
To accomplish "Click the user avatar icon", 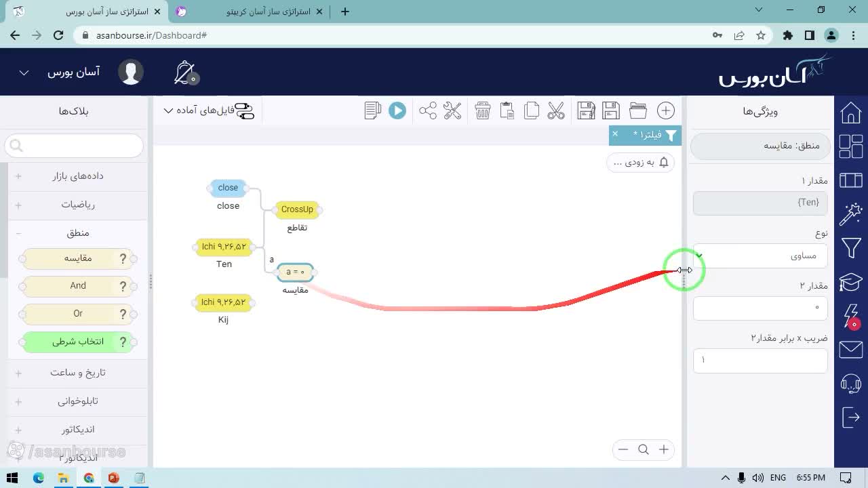I will [x=131, y=72].
